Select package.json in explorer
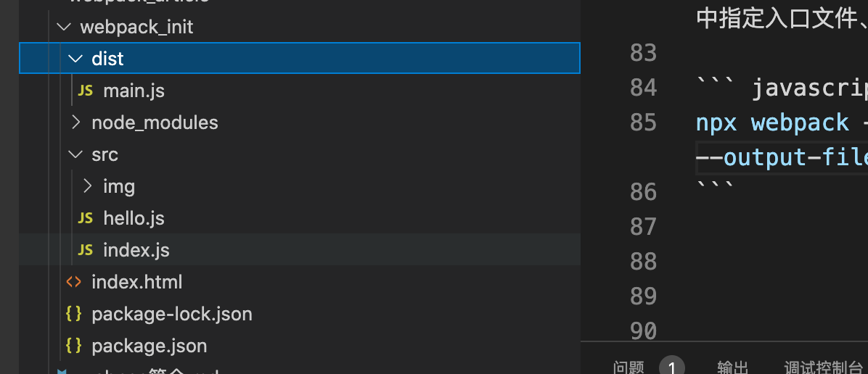The image size is (868, 374). pyautogui.click(x=150, y=346)
